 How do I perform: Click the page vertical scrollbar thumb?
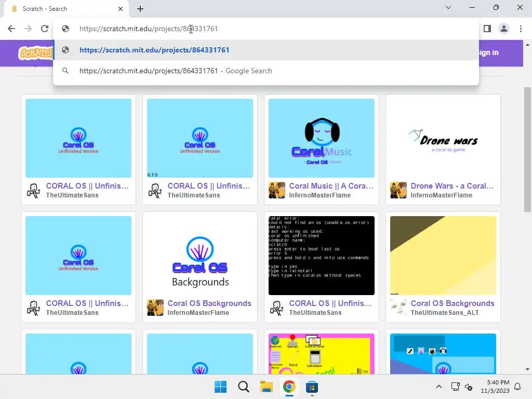527,150
